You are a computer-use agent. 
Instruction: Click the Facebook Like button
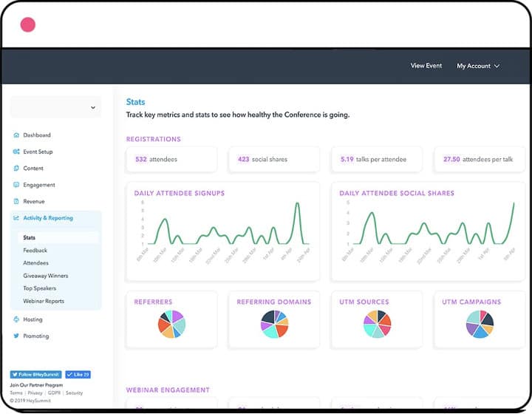pos(78,375)
